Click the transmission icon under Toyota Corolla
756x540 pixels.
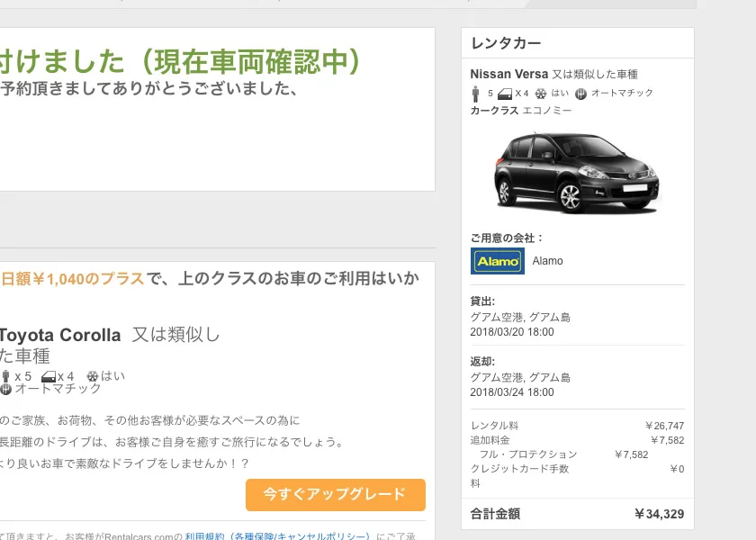(5, 389)
